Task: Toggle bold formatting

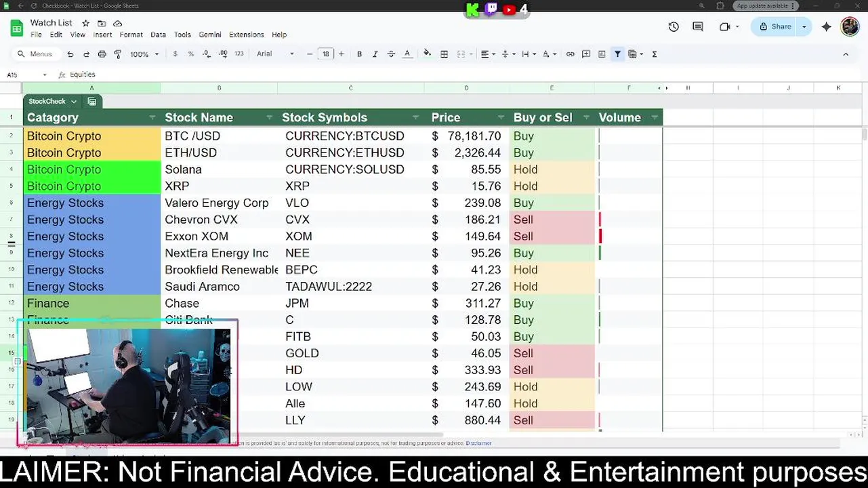Action: (359, 54)
